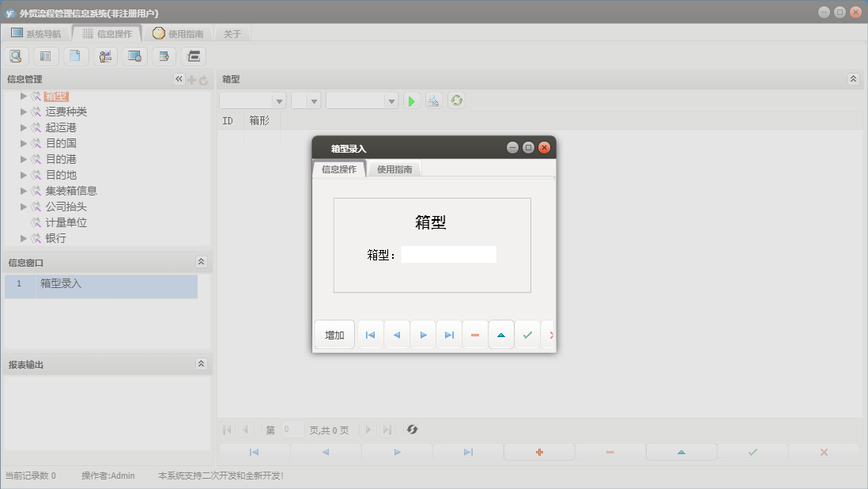This screenshot has height=489, width=868.
Task: Click the advanced search icon beside the play button
Action: [x=433, y=100]
